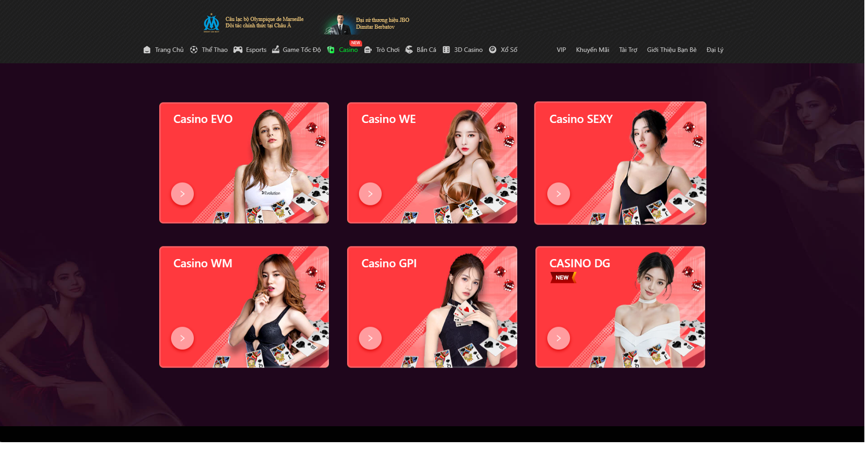The width and height of the screenshot is (868, 459).
Task: Click the Trang Chủ home icon
Action: (x=147, y=50)
